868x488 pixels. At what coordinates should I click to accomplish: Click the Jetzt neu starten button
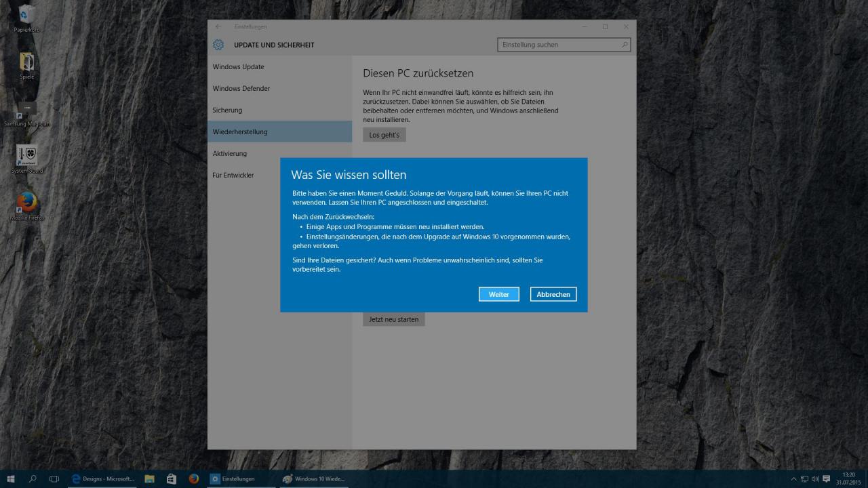coord(394,319)
